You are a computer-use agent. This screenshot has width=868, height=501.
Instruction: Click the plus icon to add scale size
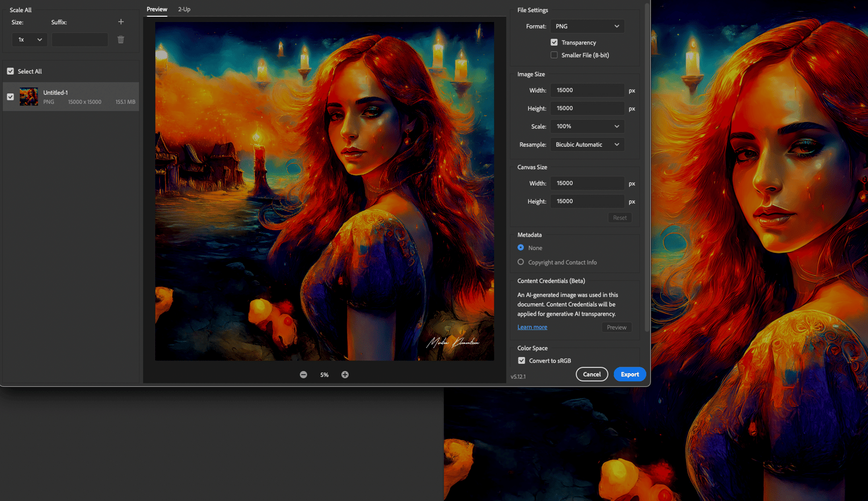(x=121, y=22)
